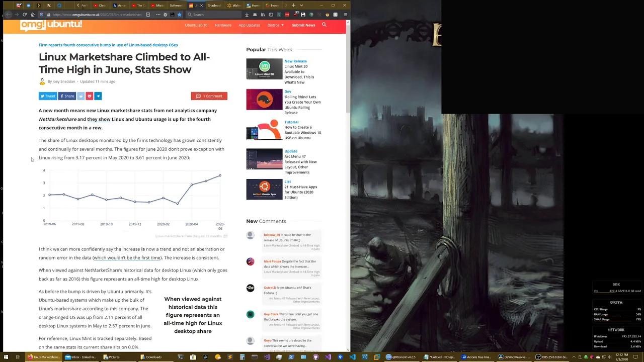Toggle the Firefox sidebar icon
The height and width of the screenshot is (362, 644).
click(x=271, y=15)
